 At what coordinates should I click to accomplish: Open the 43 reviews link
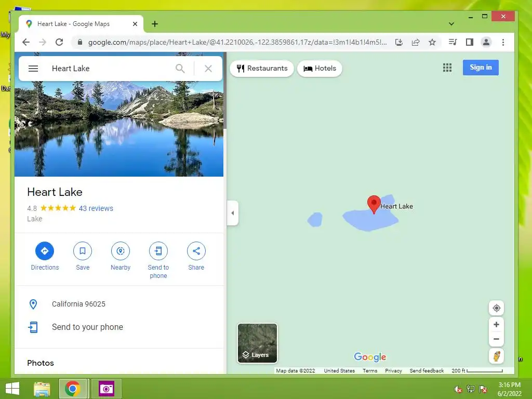click(x=96, y=208)
